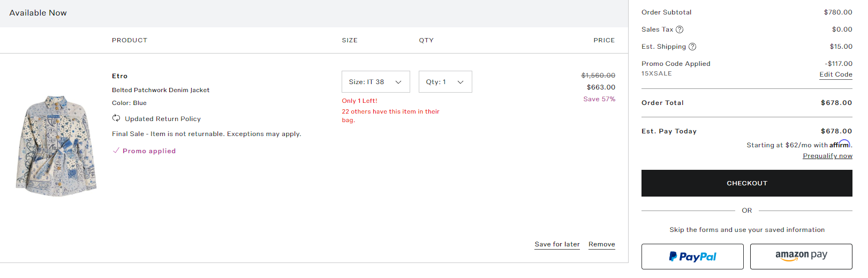This screenshot has height=278, width=868.
Task: Click the Affirm logo
Action: point(840,144)
